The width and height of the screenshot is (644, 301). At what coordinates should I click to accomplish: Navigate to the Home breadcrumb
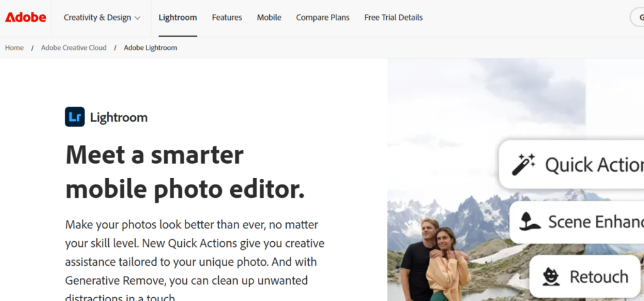[x=14, y=48]
